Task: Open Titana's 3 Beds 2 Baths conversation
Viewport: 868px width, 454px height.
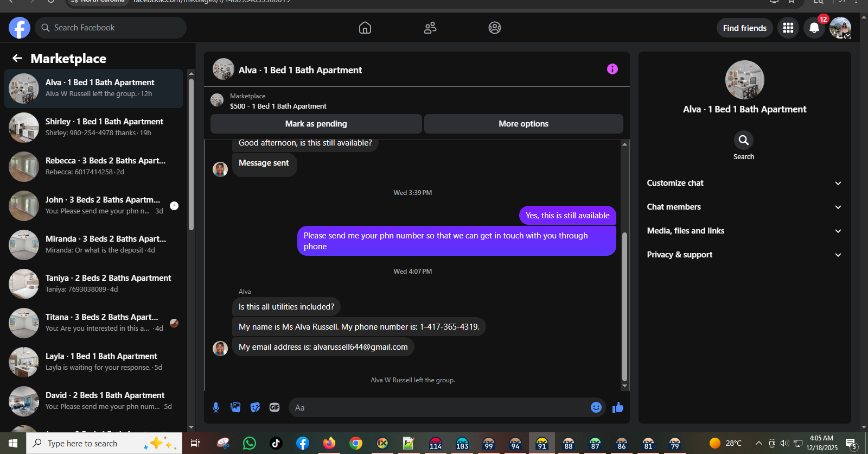Action: (93, 323)
